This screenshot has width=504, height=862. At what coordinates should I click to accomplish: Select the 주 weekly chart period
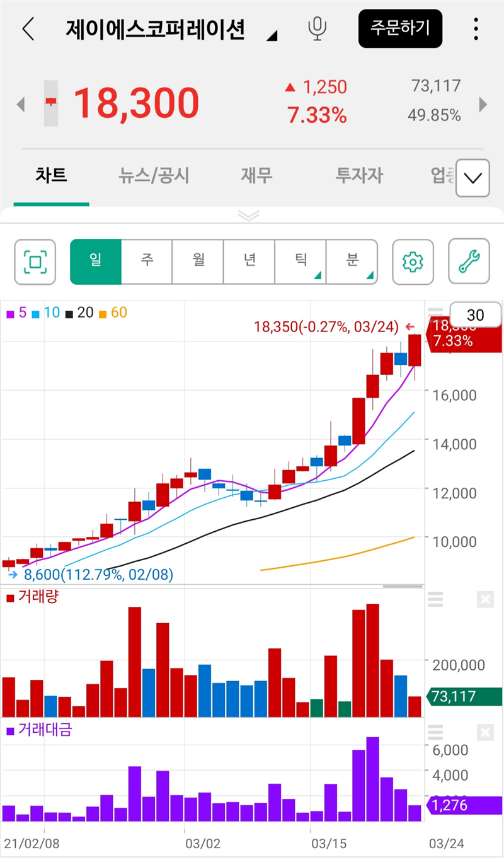click(147, 261)
